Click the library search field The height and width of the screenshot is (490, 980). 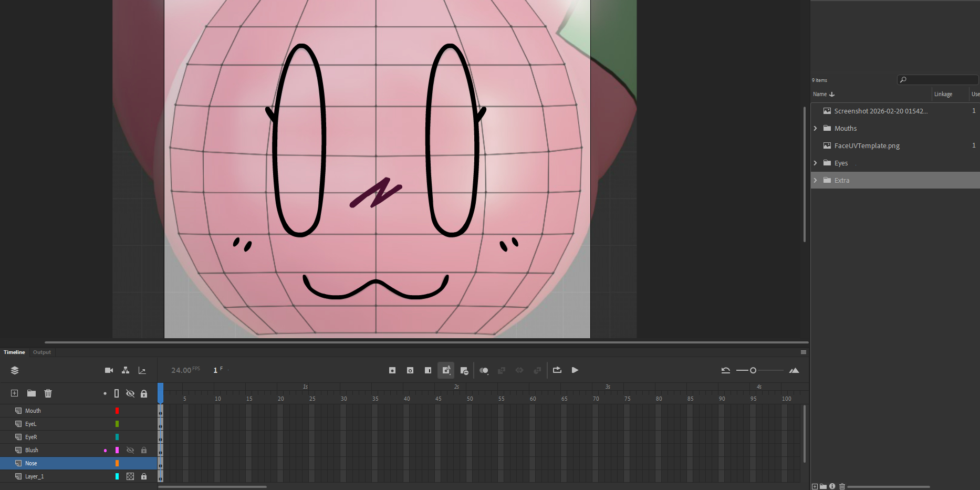pos(940,80)
